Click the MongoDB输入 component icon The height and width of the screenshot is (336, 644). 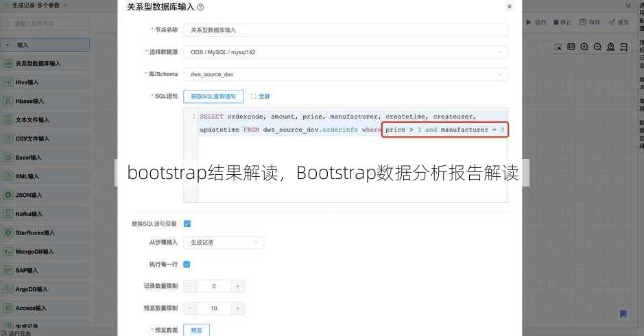8,252
